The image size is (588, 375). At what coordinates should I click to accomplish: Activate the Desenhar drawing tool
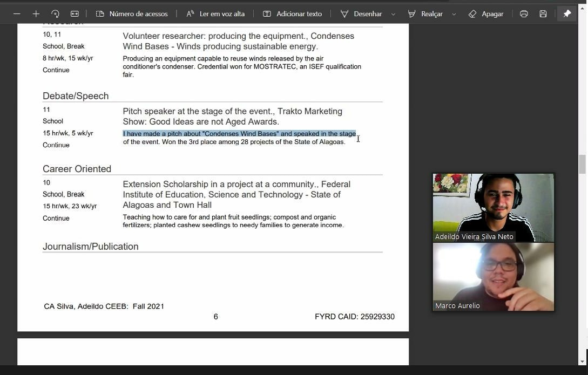361,13
